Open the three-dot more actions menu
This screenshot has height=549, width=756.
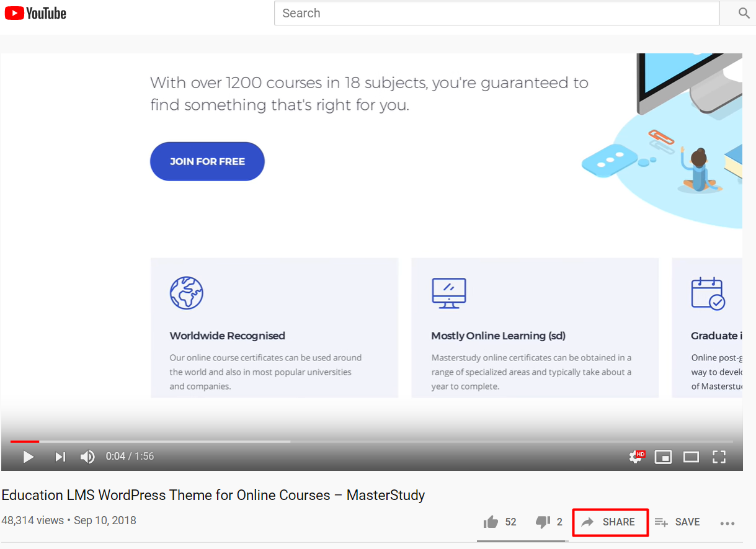coord(727,523)
